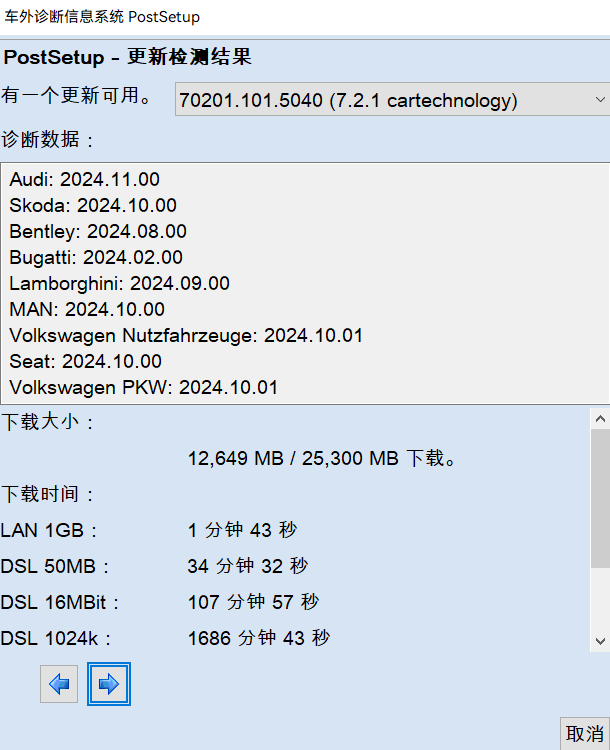Image resolution: width=610 pixels, height=750 pixels.
Task: Click the PostSetup - 更新检测结果 heading
Action: pos(128,57)
